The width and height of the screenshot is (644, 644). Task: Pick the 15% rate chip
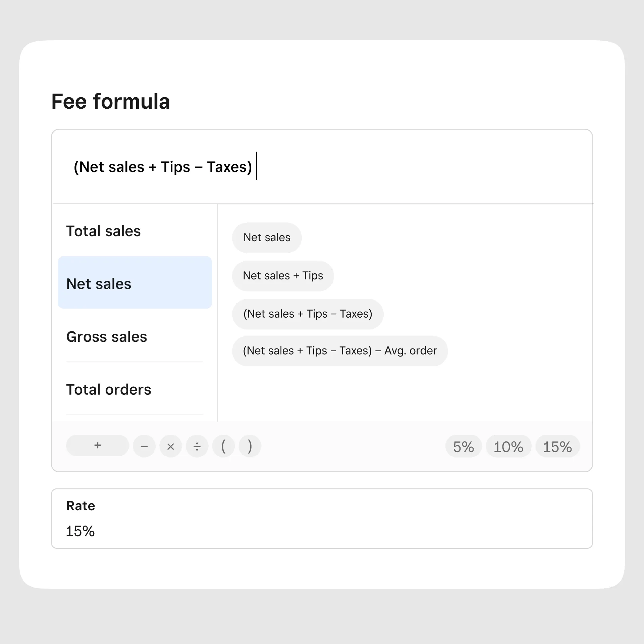[x=557, y=446]
